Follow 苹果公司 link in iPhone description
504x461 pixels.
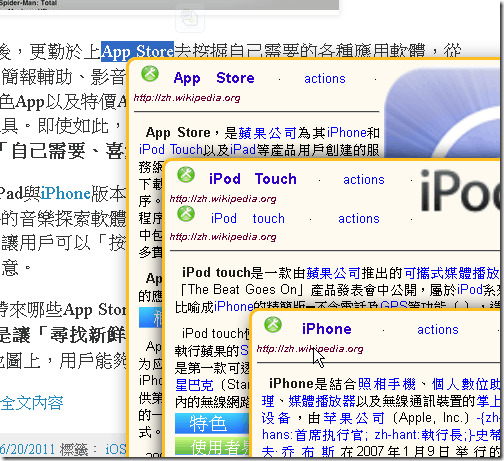354,418
